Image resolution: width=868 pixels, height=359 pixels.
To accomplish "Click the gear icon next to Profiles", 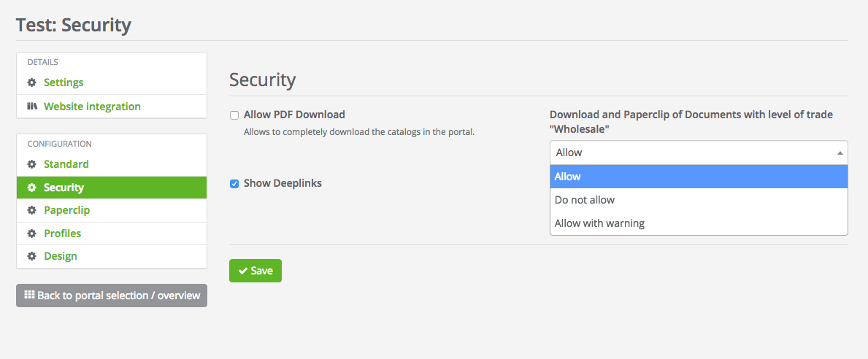I will pyautogui.click(x=32, y=233).
